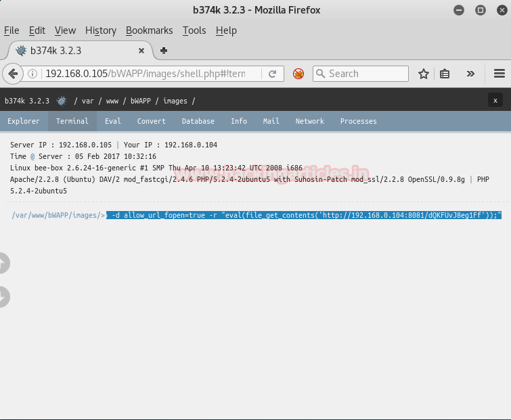Click the browser back arrow button
Viewport: 511px width, 420px height.
click(13, 74)
